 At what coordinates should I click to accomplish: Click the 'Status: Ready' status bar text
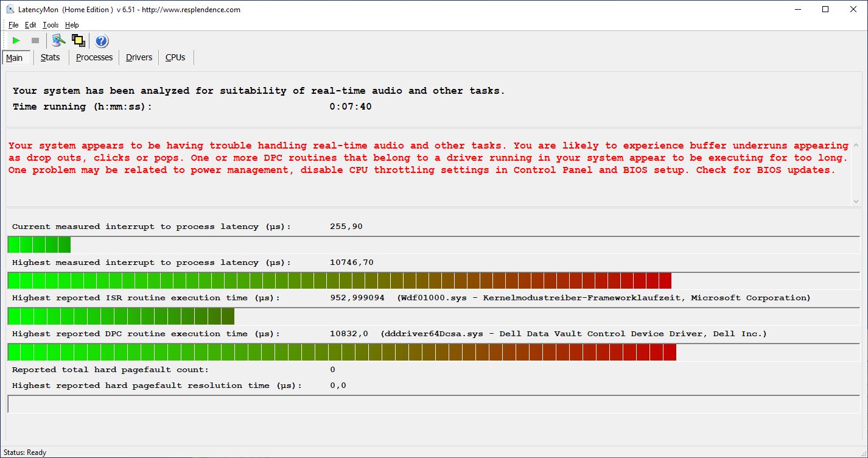coord(25,453)
